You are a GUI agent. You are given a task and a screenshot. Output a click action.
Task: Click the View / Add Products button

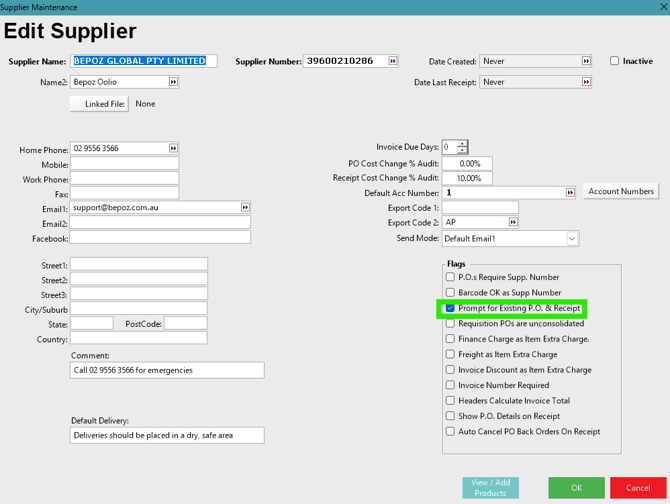(x=490, y=487)
